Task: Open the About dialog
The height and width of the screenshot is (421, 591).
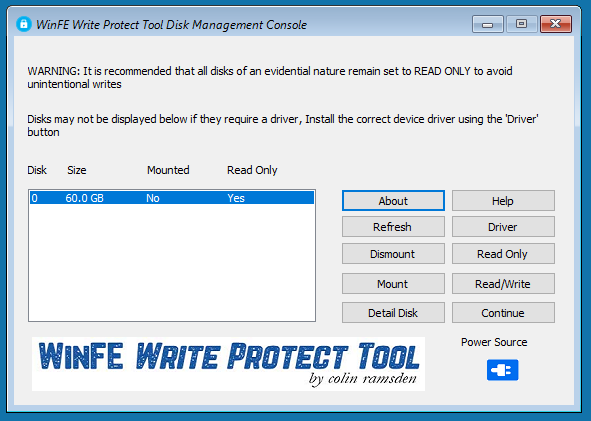Action: pyautogui.click(x=393, y=201)
